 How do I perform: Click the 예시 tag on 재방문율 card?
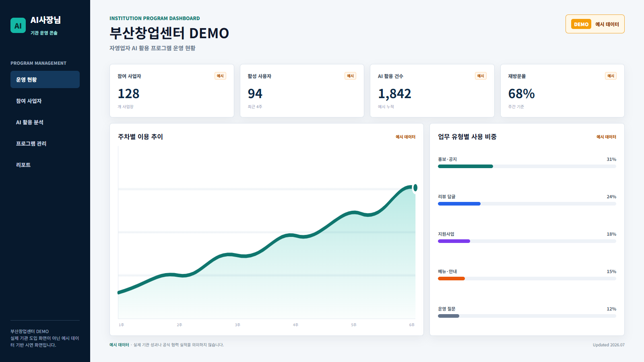(x=611, y=76)
